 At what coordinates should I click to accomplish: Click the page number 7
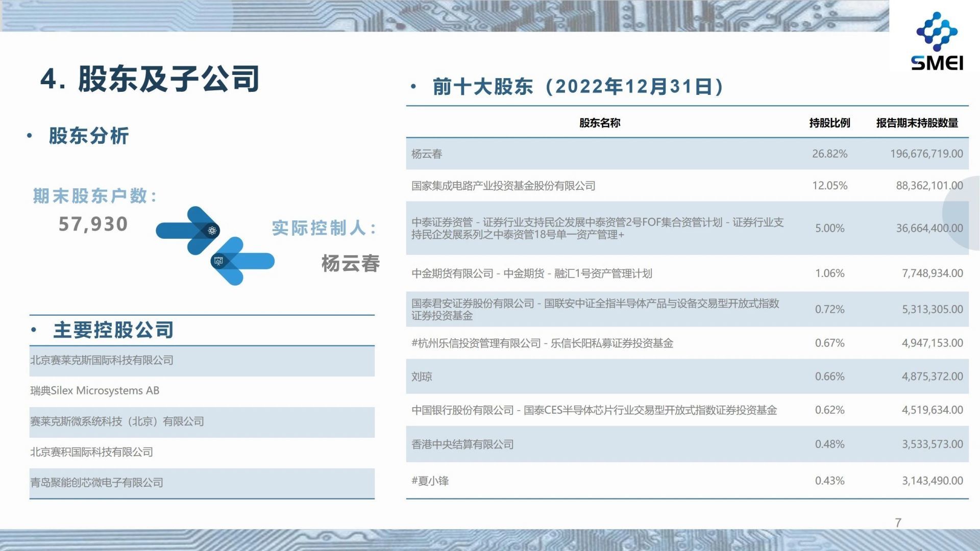[898, 522]
